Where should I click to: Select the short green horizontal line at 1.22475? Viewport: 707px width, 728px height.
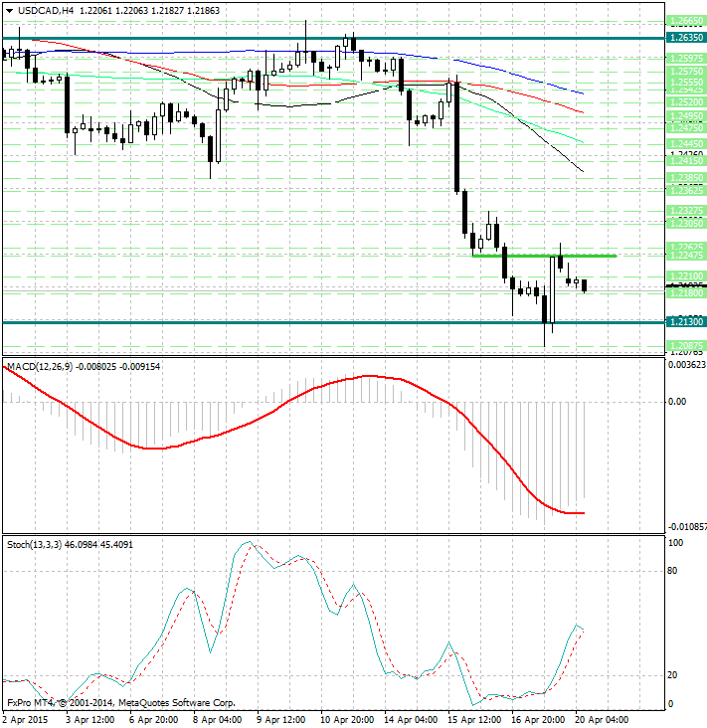(544, 256)
